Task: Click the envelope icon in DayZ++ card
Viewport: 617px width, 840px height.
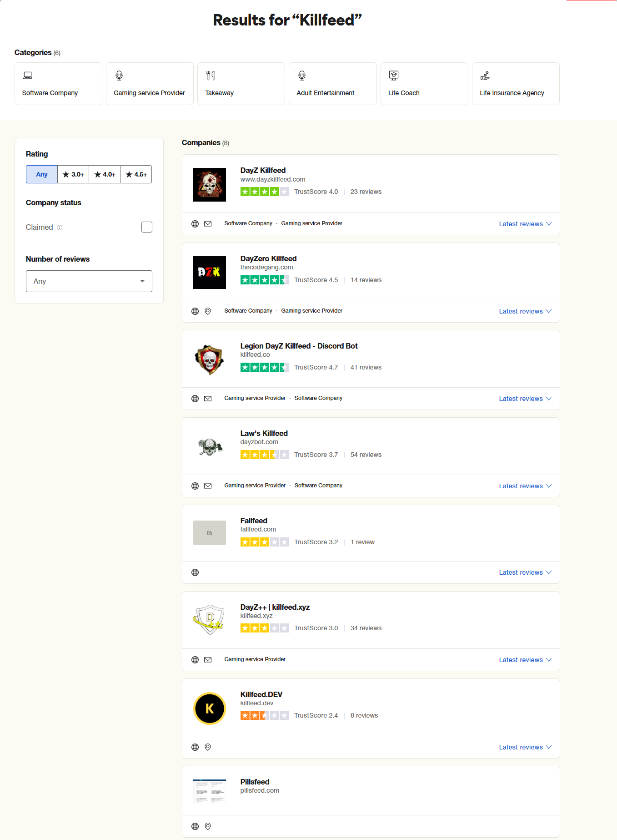Action: point(208,660)
